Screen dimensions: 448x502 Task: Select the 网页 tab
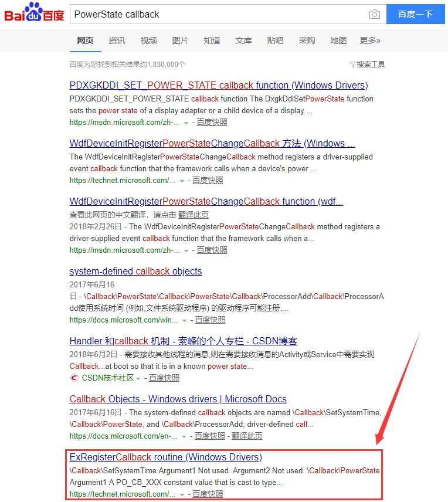(85, 40)
